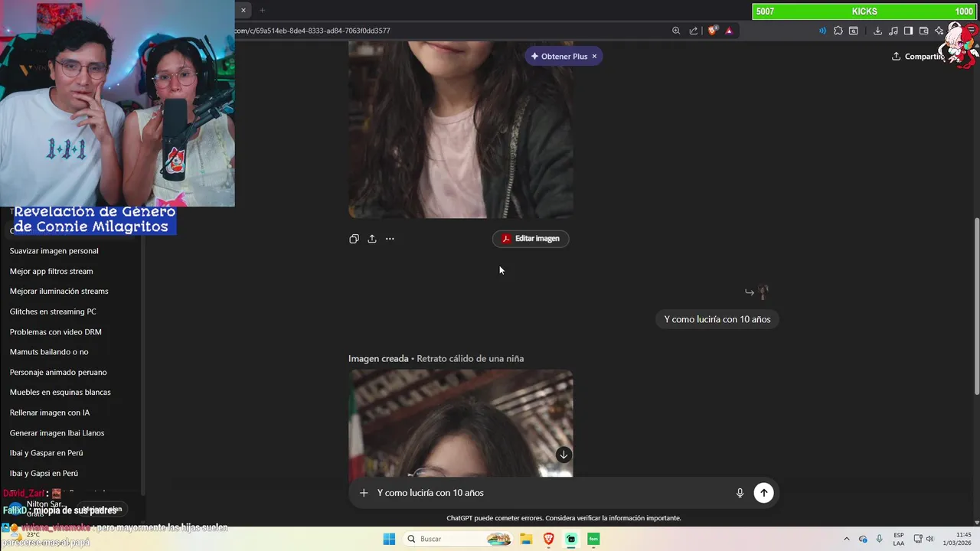
Task: Click the plus attach button in composer
Action: [364, 493]
